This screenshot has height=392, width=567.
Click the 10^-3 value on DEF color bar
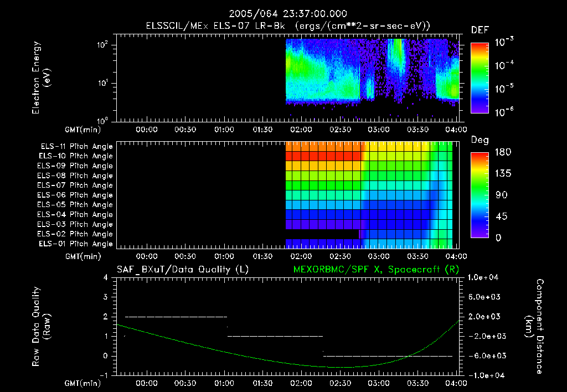pos(504,42)
